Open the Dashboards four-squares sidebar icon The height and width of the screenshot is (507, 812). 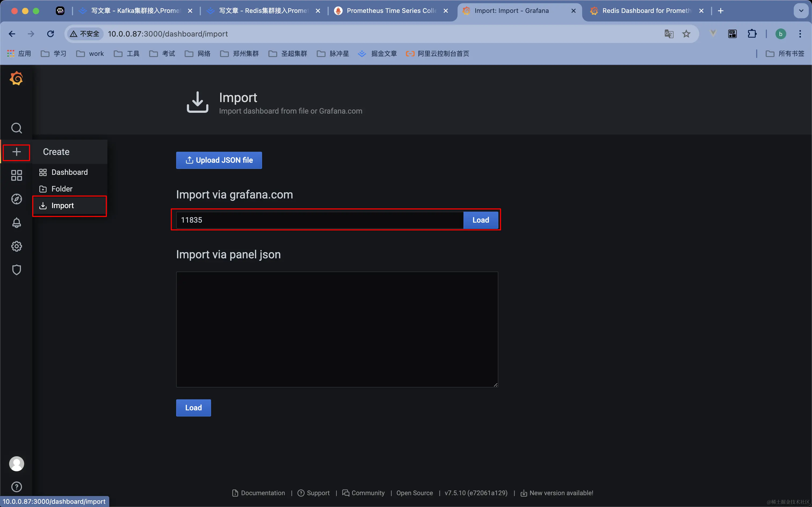tap(16, 175)
